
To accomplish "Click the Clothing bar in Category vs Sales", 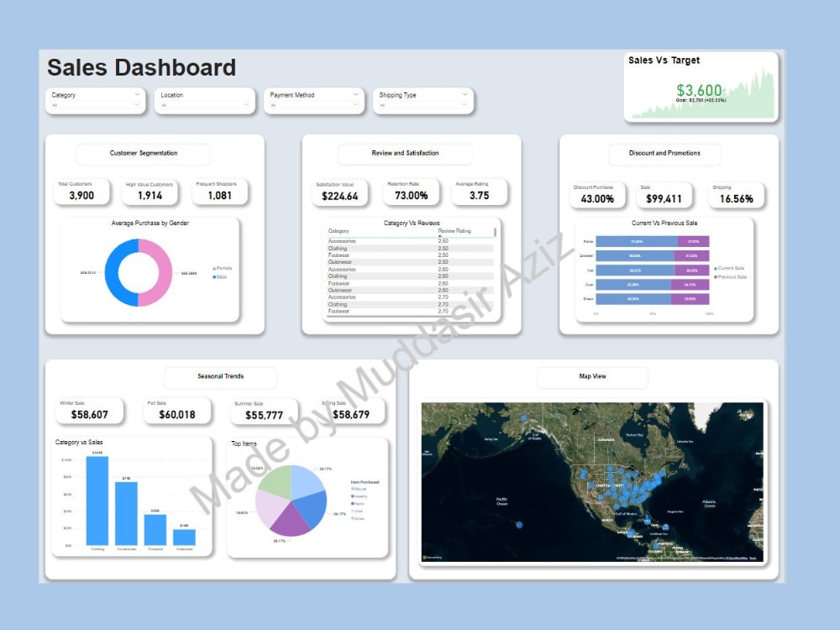I will point(97,501).
